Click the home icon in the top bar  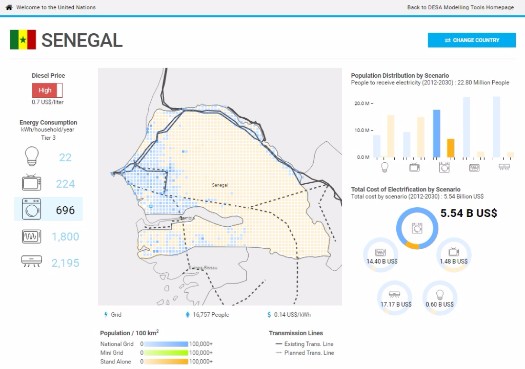point(9,7)
